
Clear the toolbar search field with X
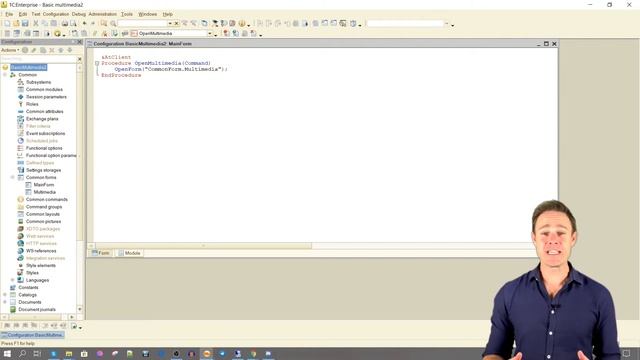pos(176,24)
